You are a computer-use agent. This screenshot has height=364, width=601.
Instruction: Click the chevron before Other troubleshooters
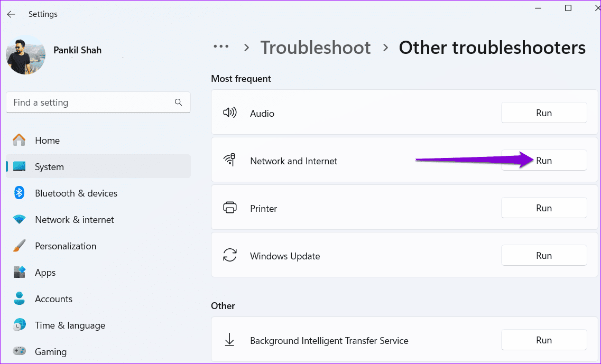(385, 48)
